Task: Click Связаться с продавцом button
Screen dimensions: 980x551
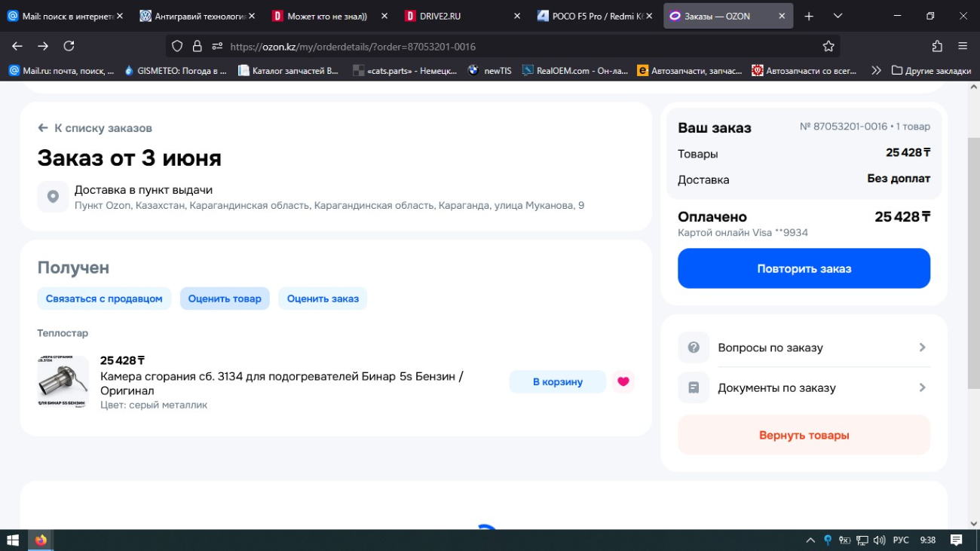Action: click(x=104, y=298)
